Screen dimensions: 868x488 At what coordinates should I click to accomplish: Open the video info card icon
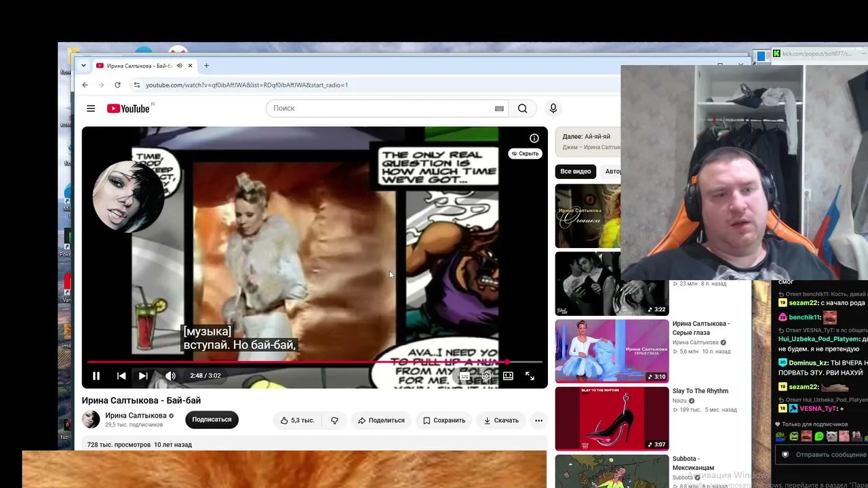534,138
